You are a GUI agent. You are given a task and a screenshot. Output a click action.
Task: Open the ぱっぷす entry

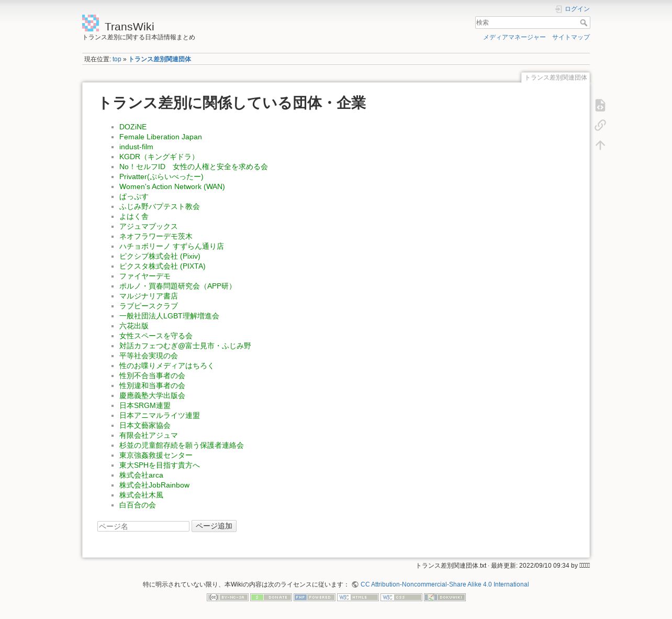[x=134, y=196]
